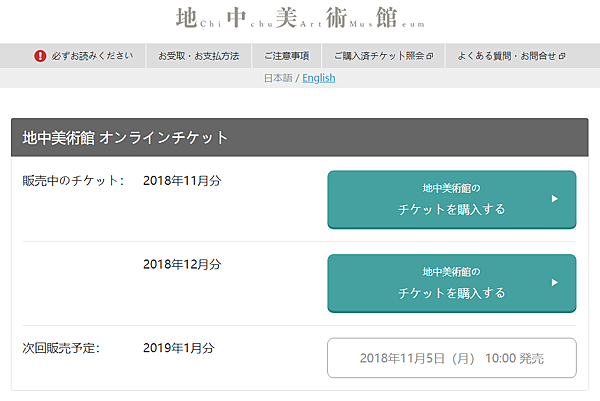Select 日本語 language option
The width and height of the screenshot is (600, 401).
tap(278, 78)
